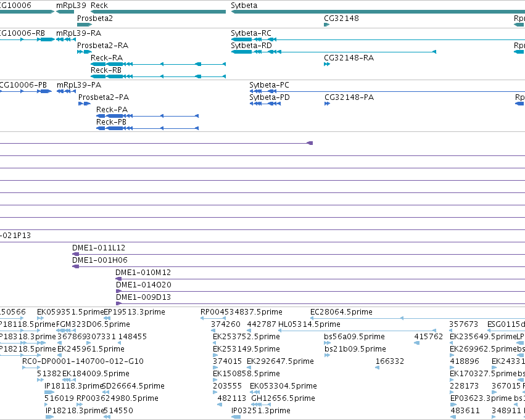
Task: Click BAC clone DME1-009D13
Action: coord(143,297)
